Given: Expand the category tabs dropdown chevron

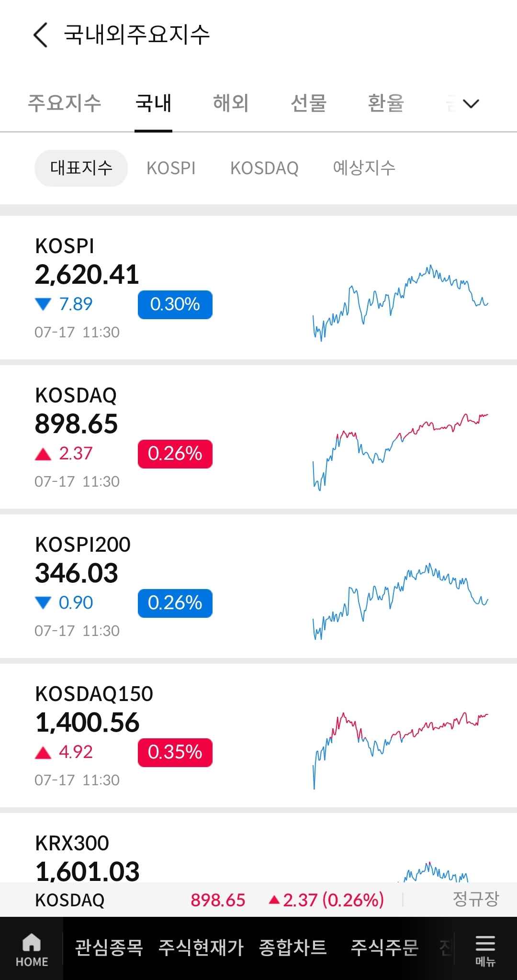Looking at the screenshot, I should click(x=471, y=103).
